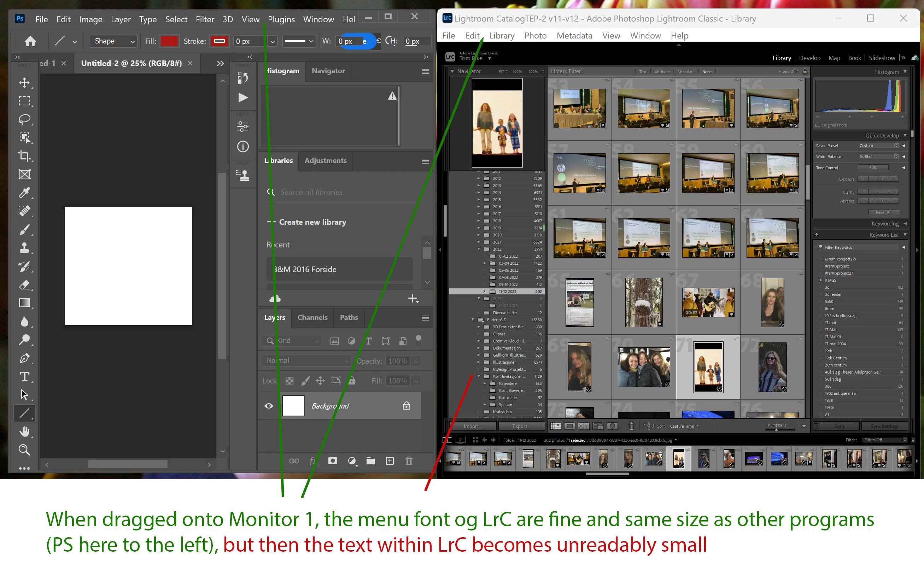Select the Lasso tool
Image resolution: width=924 pixels, height=581 pixels.
[x=24, y=119]
